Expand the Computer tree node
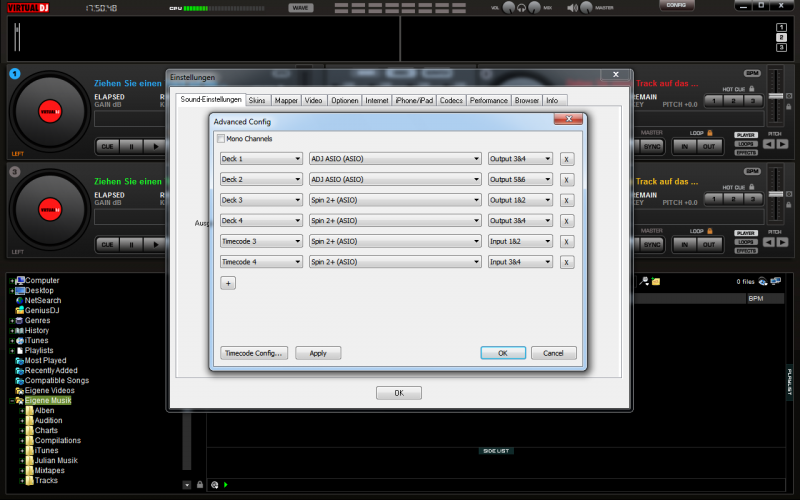 coord(12,281)
